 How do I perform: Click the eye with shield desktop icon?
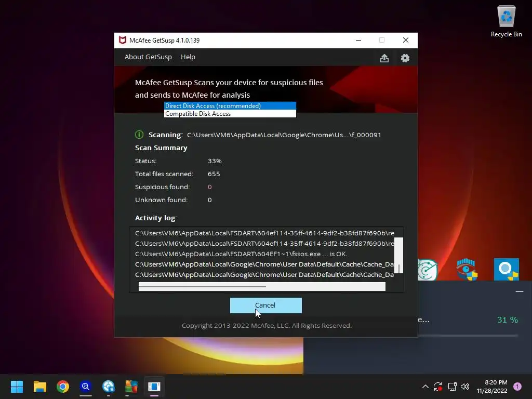click(467, 270)
